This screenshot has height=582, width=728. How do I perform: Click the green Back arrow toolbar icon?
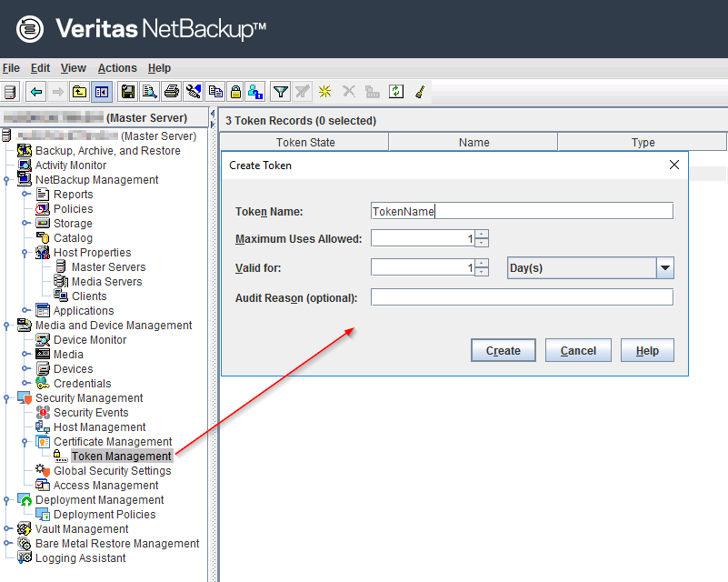36,92
